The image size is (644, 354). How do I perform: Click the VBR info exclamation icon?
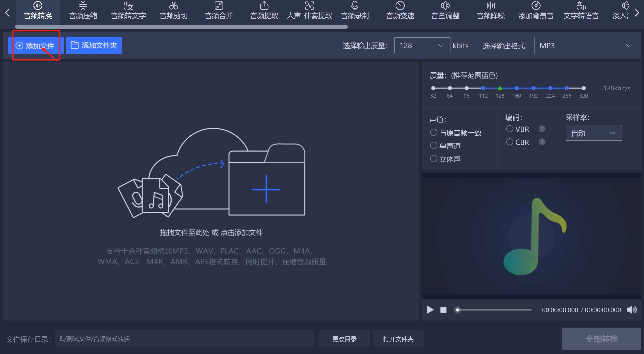(542, 129)
